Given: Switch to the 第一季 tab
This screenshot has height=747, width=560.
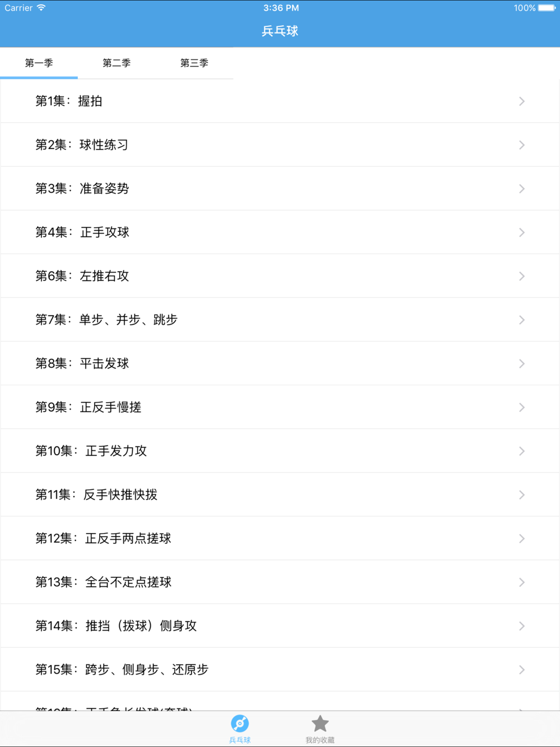Looking at the screenshot, I should (39, 63).
